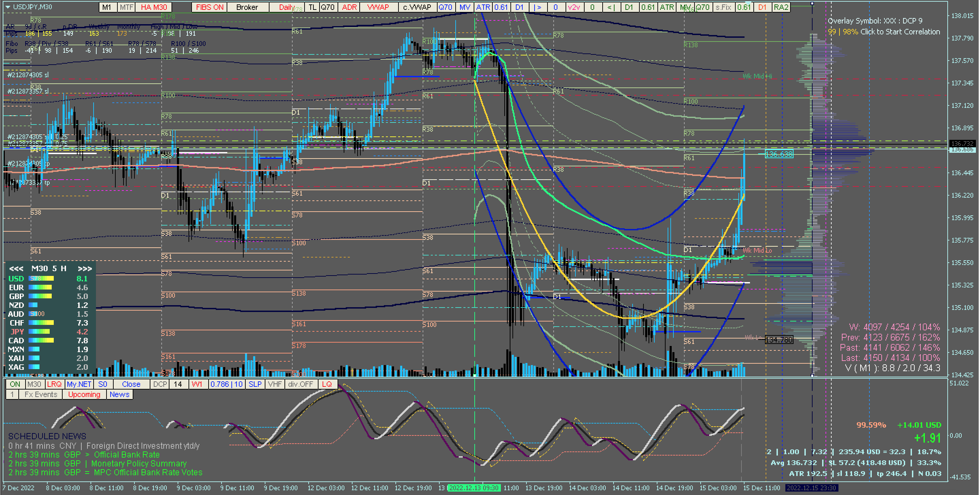Click the RA2 button in top toolbar
This screenshot has height=495, width=980.
pyautogui.click(x=781, y=7)
